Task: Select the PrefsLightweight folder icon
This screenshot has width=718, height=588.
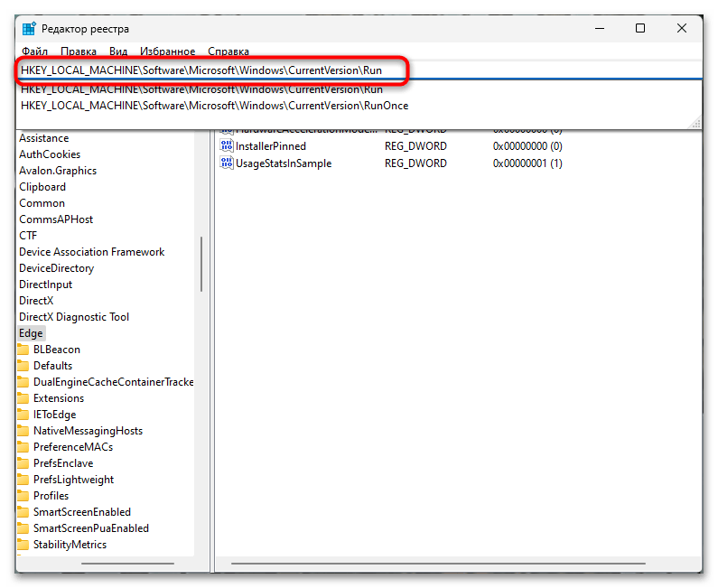Action: pyautogui.click(x=23, y=480)
